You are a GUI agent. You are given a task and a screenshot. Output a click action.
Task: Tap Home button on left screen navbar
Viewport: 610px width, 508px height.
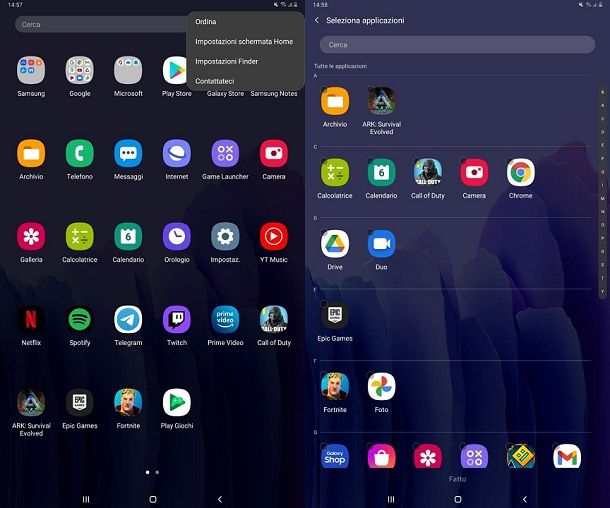tap(153, 499)
